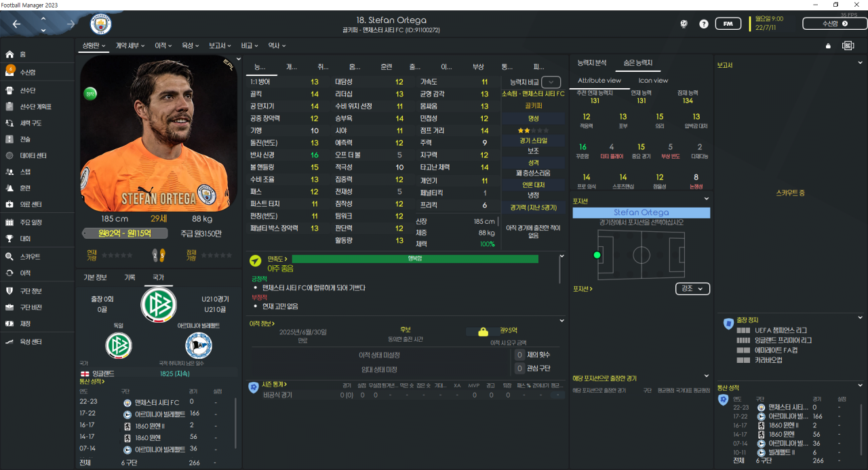Open 전술 tactics in the sidebar
This screenshot has height=470, width=868.
click(25, 139)
